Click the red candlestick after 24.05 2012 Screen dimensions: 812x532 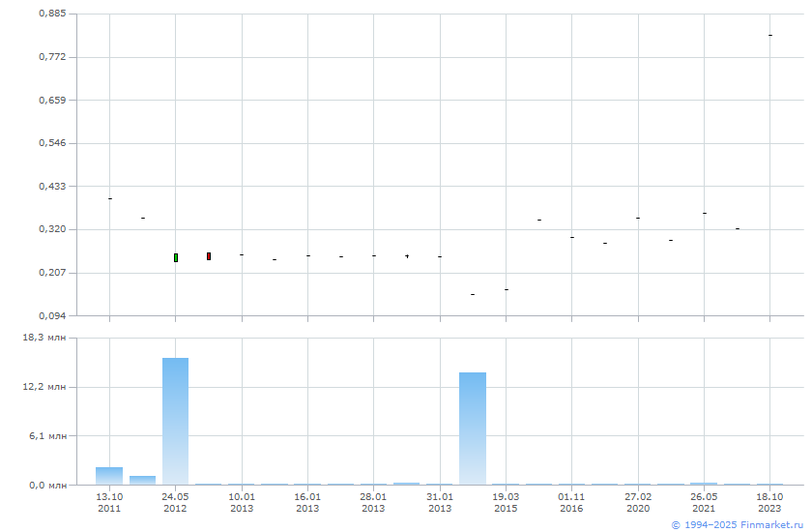pos(209,256)
